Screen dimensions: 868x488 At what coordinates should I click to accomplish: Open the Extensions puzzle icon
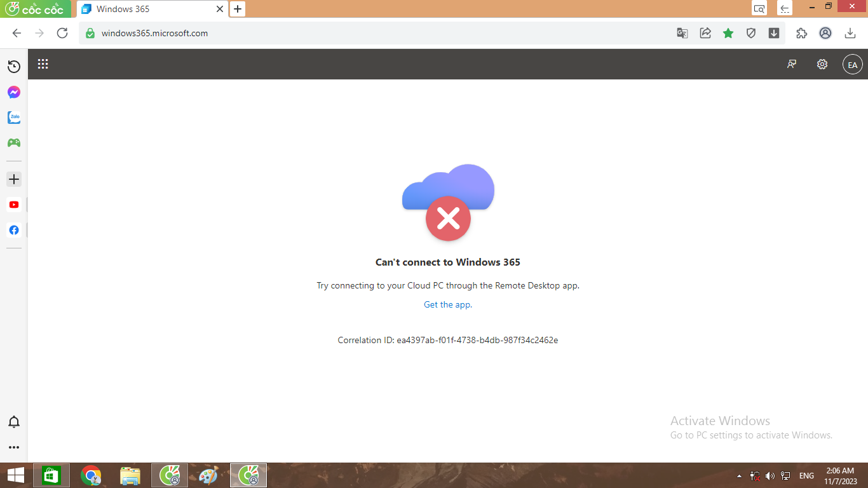(x=802, y=33)
